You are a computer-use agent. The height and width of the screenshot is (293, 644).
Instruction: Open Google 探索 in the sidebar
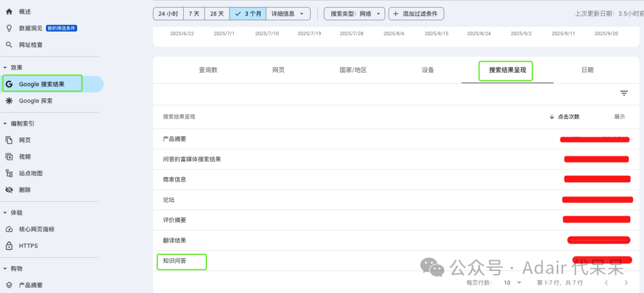pos(36,101)
